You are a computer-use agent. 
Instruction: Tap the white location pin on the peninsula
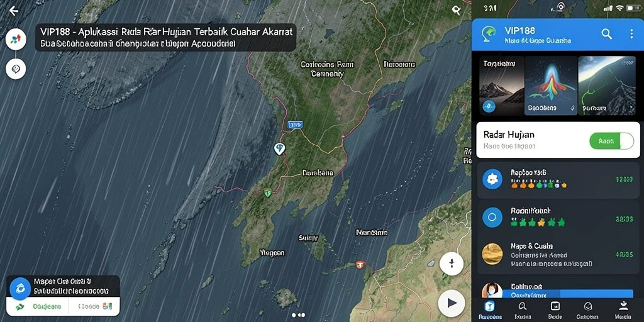(279, 148)
